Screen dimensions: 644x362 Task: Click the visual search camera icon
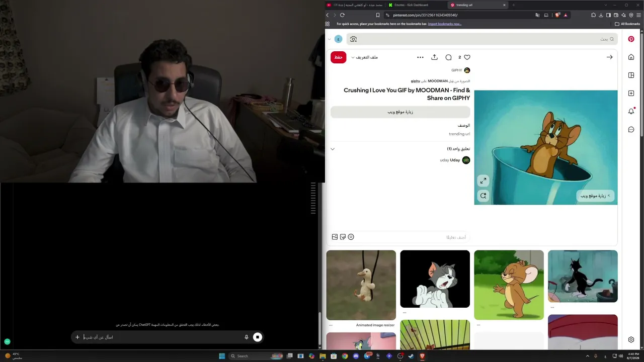(x=353, y=39)
